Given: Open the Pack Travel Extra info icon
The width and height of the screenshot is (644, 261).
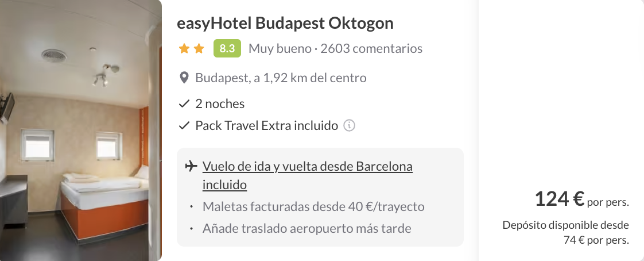Looking at the screenshot, I should pos(349,125).
